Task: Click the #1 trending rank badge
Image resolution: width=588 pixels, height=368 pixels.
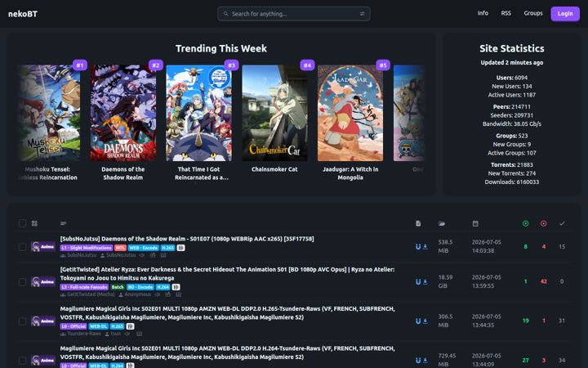Action: 80,65
